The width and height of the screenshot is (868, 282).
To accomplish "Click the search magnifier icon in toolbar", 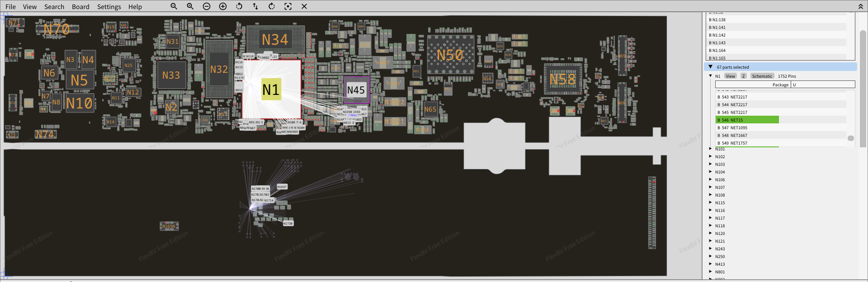I will click(x=174, y=6).
